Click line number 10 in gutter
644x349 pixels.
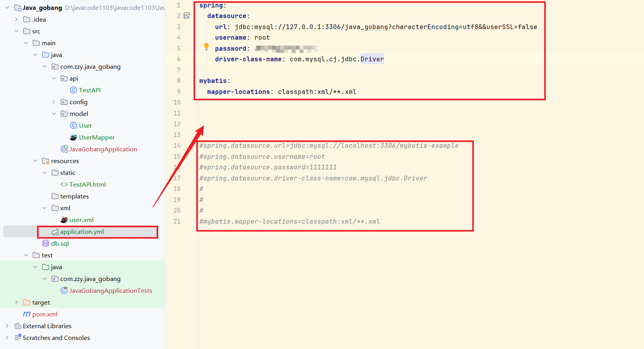177,102
